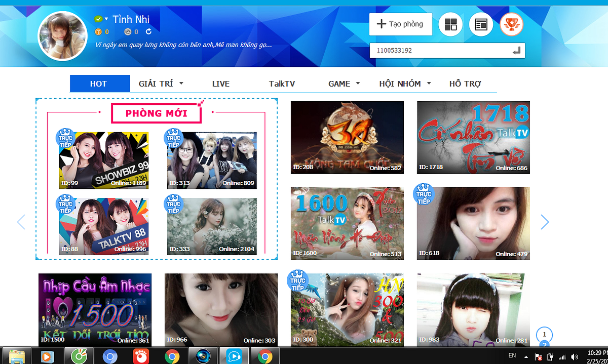
Task: Click the Tạo phòng button
Action: pos(400,24)
